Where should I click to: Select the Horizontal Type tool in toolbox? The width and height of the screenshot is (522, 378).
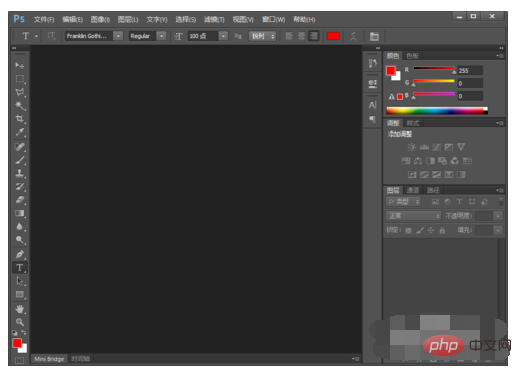point(20,268)
